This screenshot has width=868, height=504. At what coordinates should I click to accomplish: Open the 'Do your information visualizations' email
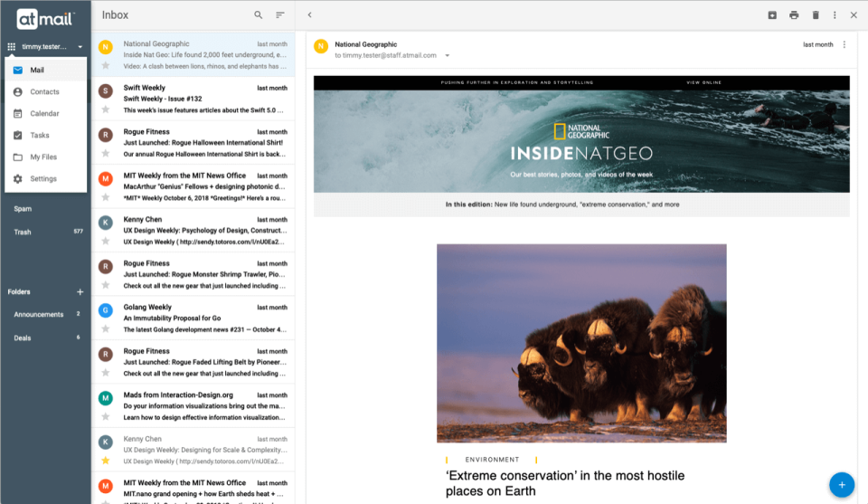coord(193,406)
